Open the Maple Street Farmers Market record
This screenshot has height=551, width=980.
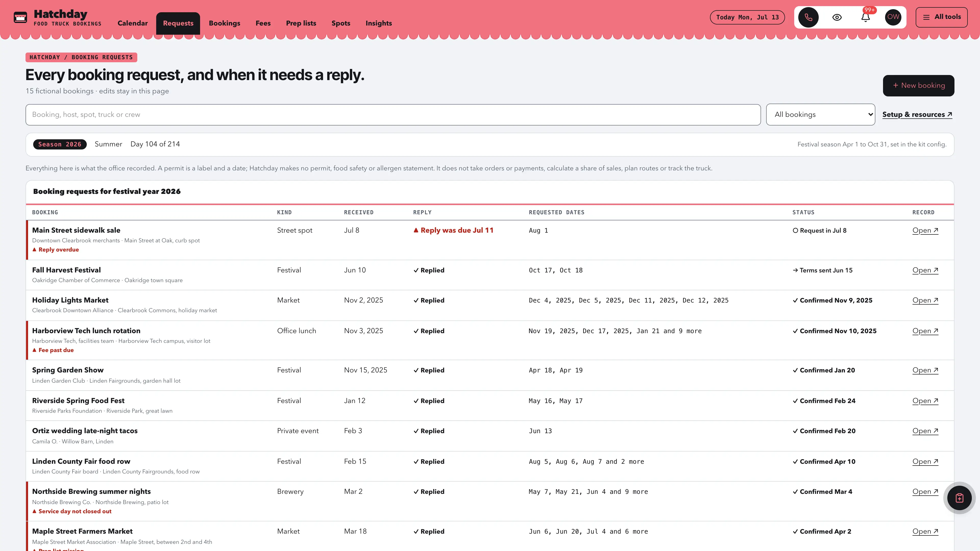[925, 532]
